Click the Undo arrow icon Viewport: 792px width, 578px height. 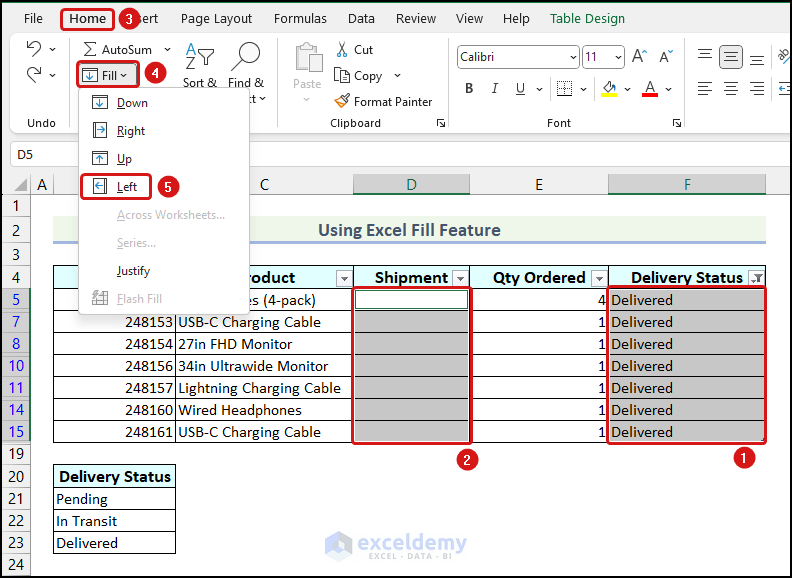pos(34,49)
